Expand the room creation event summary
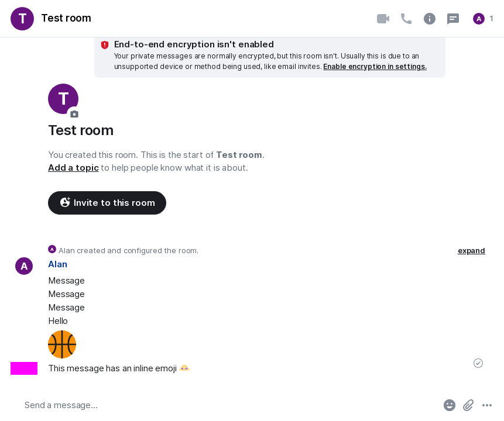 pyautogui.click(x=471, y=251)
